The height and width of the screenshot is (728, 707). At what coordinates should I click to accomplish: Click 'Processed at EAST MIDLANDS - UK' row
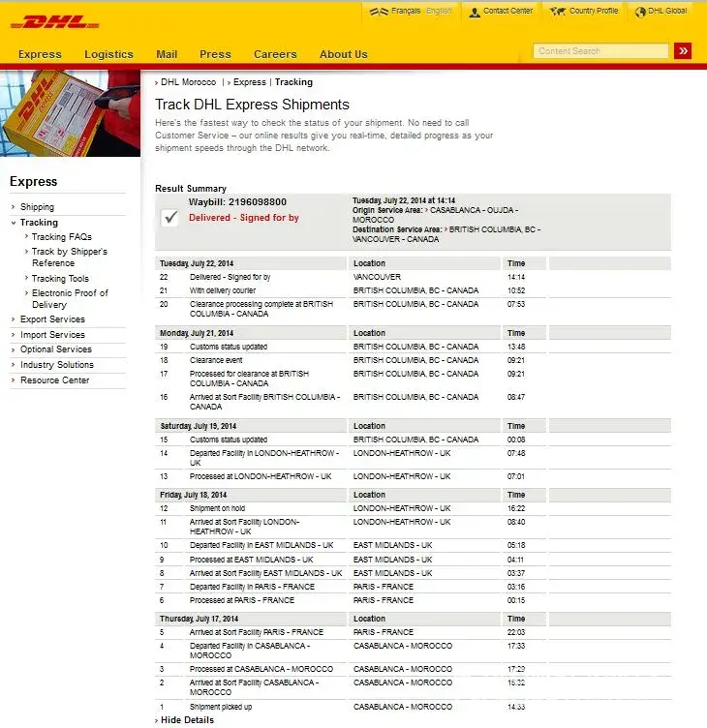coord(251,560)
